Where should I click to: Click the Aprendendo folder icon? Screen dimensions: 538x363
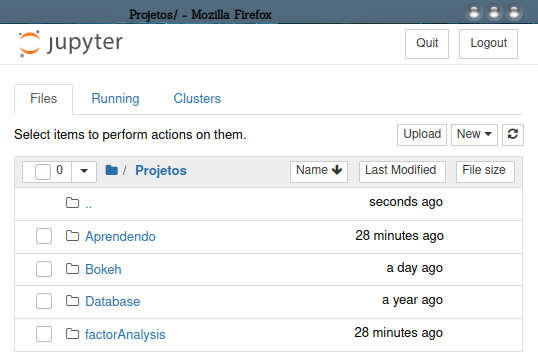click(x=72, y=236)
